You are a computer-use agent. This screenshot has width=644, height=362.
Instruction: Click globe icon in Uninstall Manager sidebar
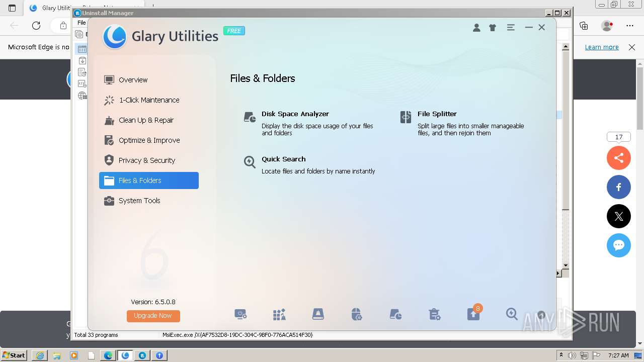[x=82, y=96]
